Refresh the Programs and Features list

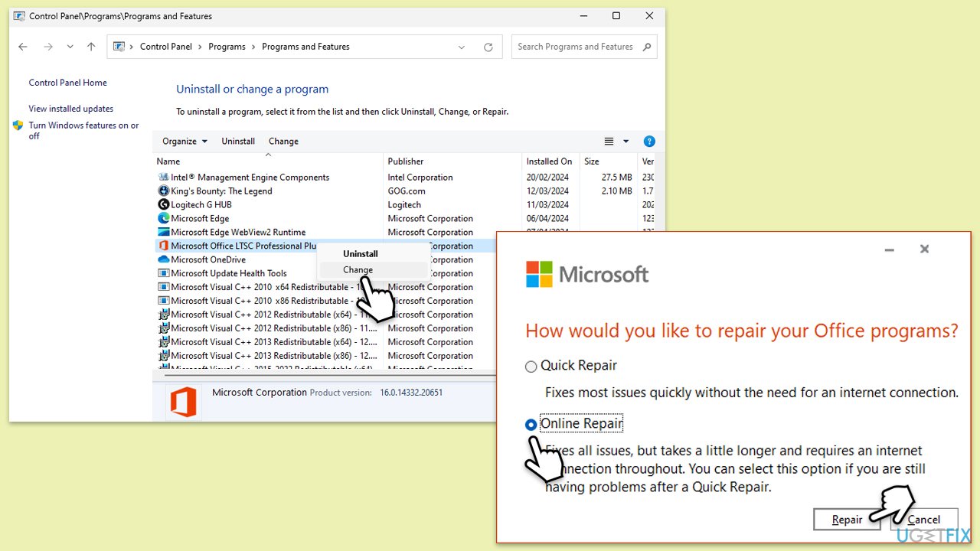click(488, 47)
